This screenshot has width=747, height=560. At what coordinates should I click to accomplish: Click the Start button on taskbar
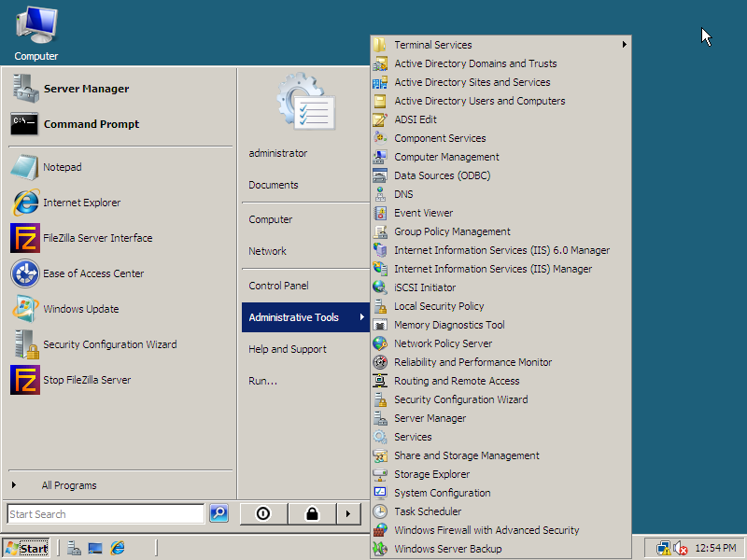[27, 549]
